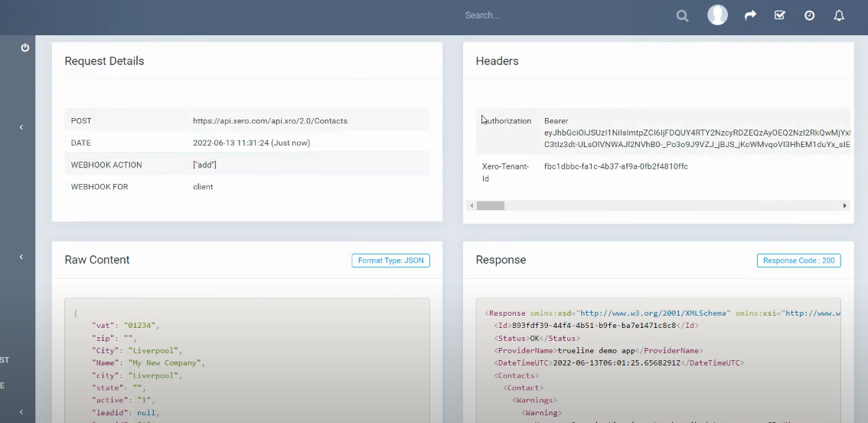Open the notifications bell icon
This screenshot has height=423, width=868.
(839, 15)
